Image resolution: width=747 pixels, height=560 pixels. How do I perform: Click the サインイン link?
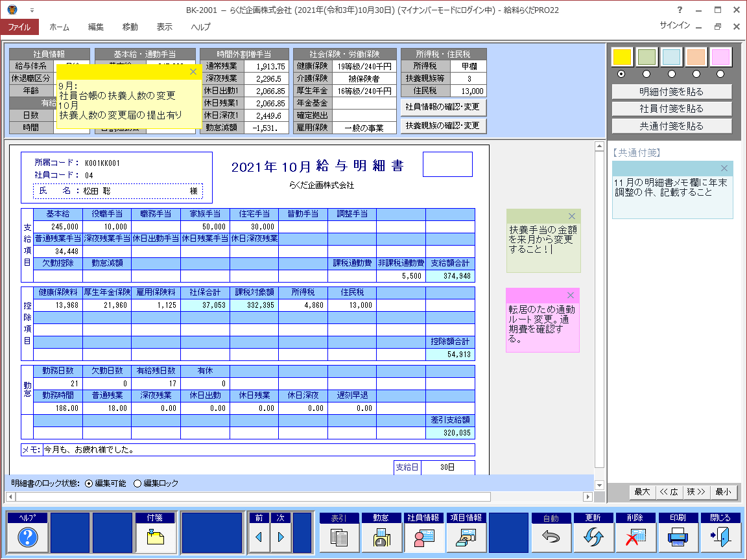(x=674, y=25)
